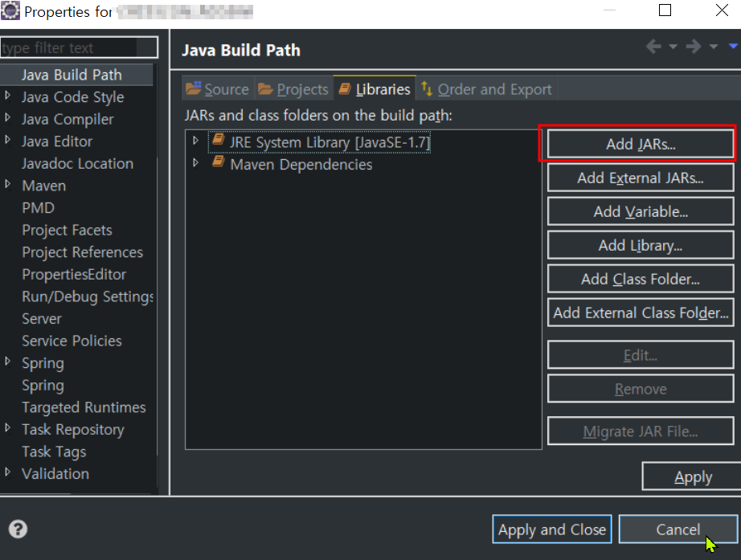
Task: Click the Cancel button
Action: [x=678, y=529]
